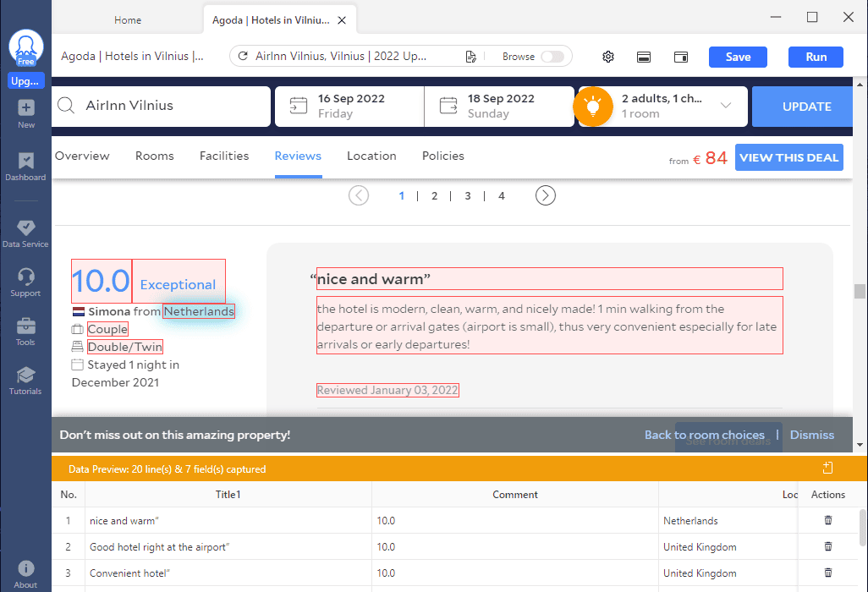Open the Overview section tab

point(82,156)
